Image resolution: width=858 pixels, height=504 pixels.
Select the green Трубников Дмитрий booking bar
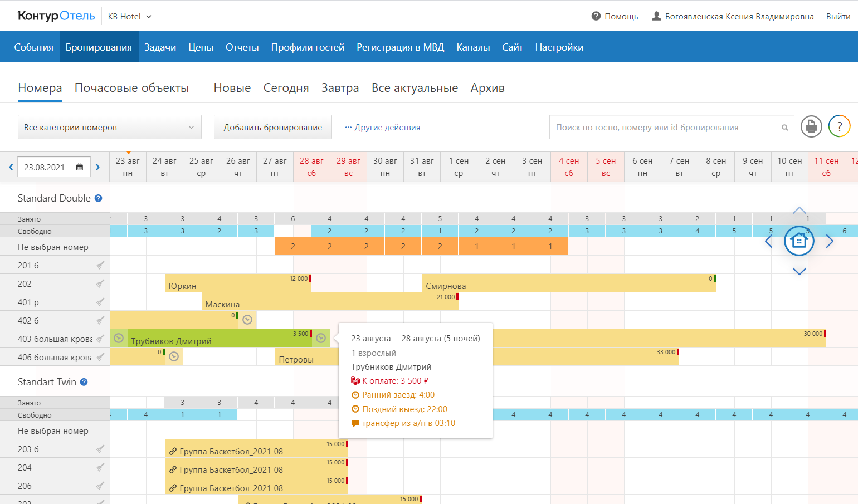click(212, 339)
